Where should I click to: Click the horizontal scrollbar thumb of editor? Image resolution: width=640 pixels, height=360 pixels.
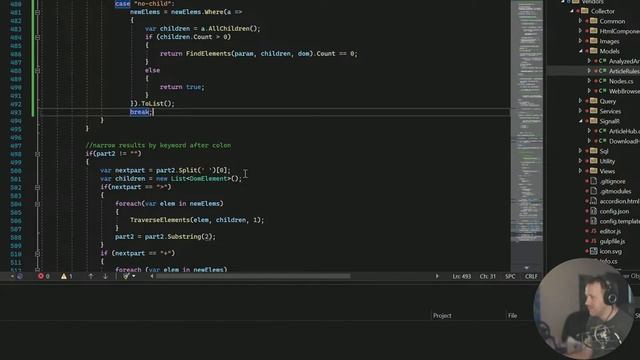[x=253, y=276]
